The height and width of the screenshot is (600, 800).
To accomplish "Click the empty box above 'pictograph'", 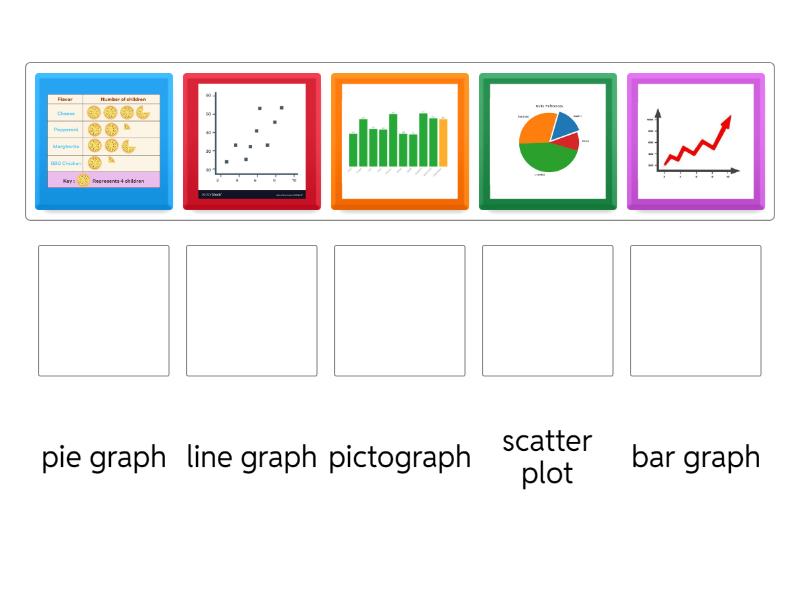I will click(x=400, y=311).
